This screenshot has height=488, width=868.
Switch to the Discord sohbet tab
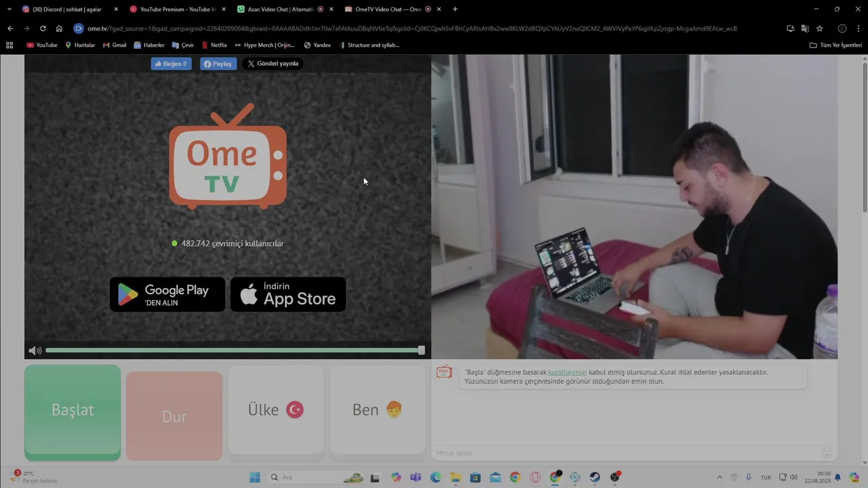click(x=68, y=9)
